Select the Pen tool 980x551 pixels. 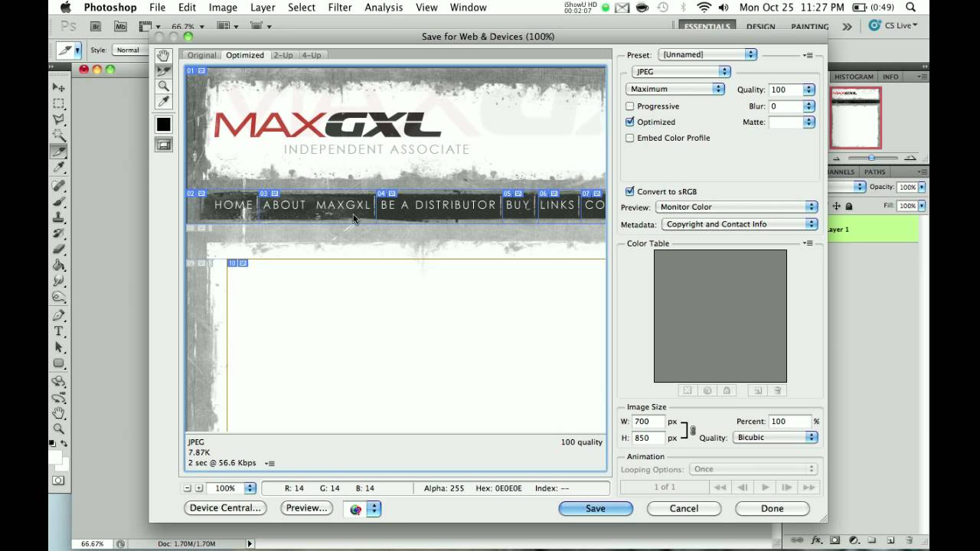59,315
